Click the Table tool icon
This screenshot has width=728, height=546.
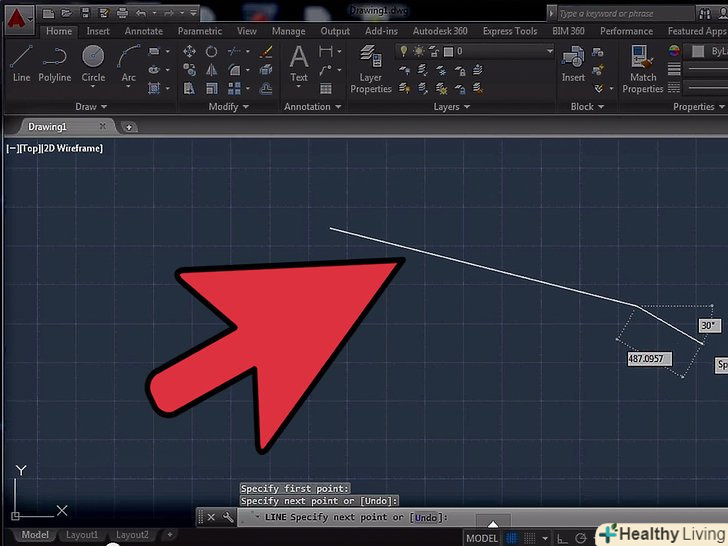326,88
